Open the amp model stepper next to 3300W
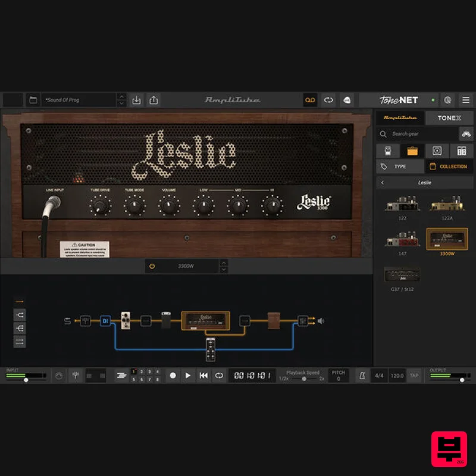The image size is (476, 476). pos(225,266)
